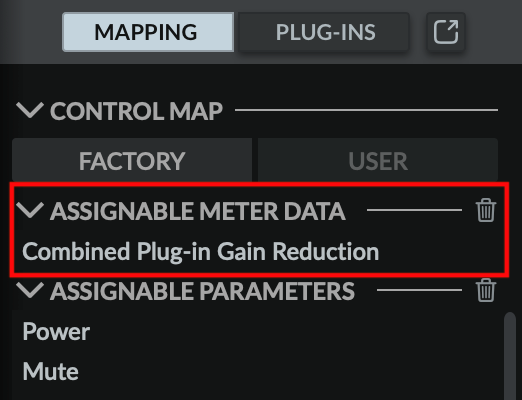Viewport: 522px width, 400px height.
Task: Select the User control map
Action: click(x=378, y=160)
